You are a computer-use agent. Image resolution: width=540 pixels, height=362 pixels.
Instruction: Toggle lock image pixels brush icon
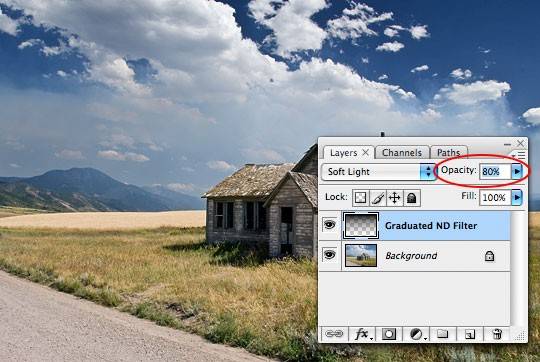[378, 198]
